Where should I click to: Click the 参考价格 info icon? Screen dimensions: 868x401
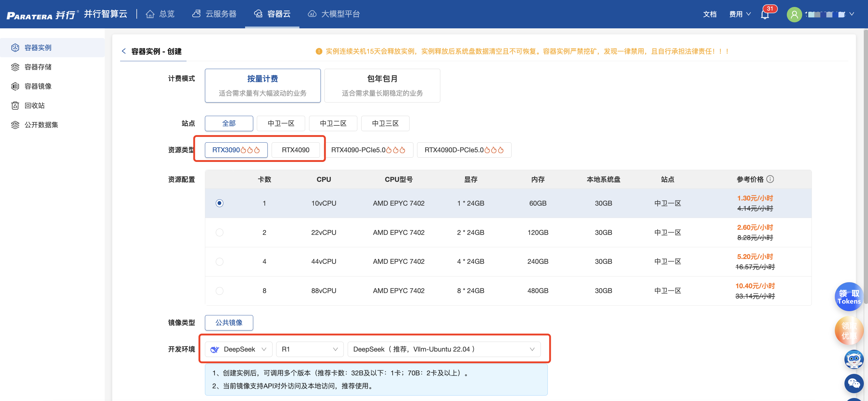pos(770,179)
